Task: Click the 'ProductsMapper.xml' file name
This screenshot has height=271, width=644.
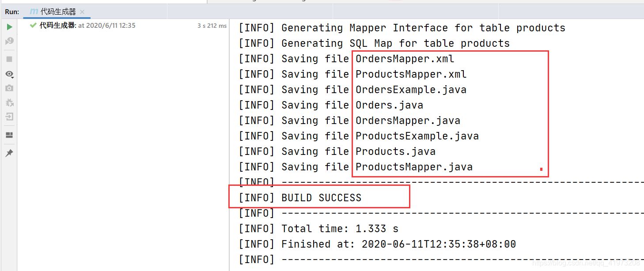Action: click(411, 74)
